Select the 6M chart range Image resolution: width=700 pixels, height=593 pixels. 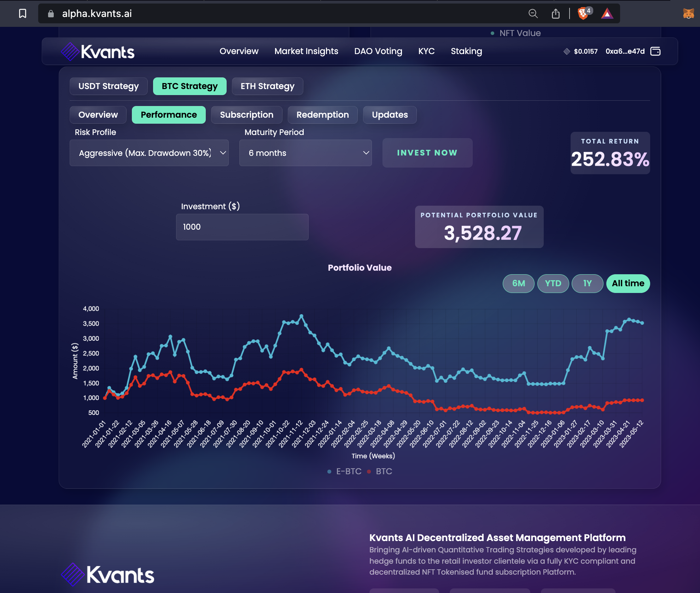(518, 283)
